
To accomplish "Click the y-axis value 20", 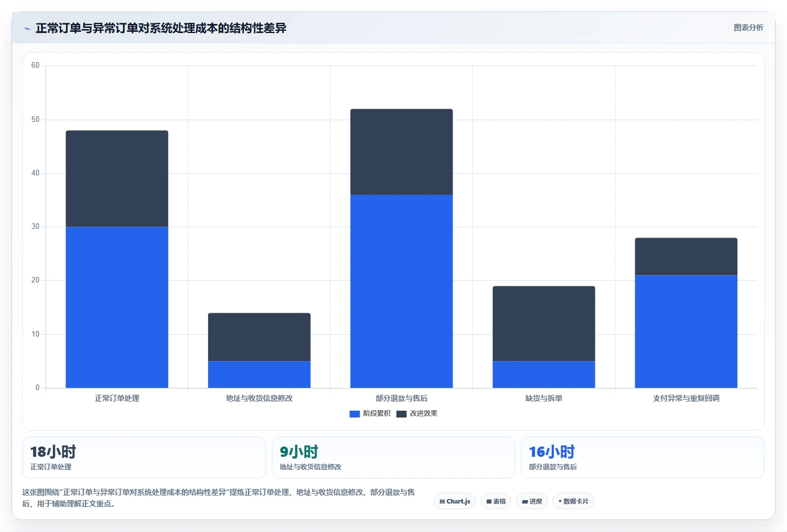I will pyautogui.click(x=35, y=280).
